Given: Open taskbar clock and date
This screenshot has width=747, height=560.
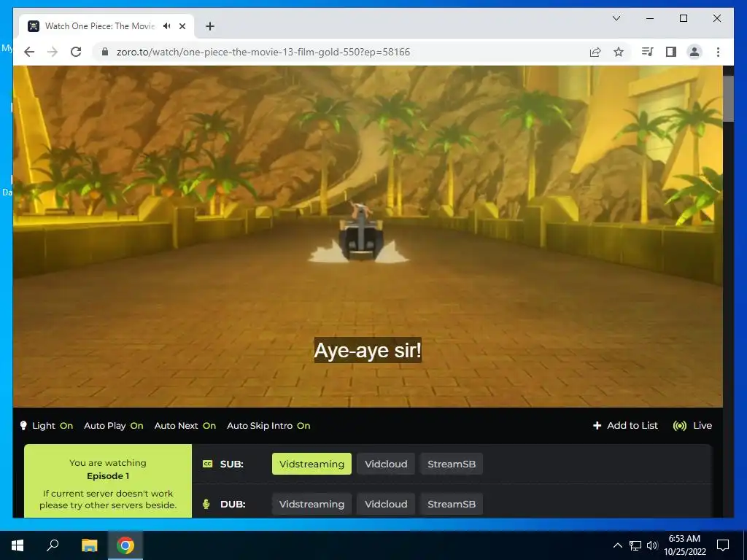Looking at the screenshot, I should (684, 545).
